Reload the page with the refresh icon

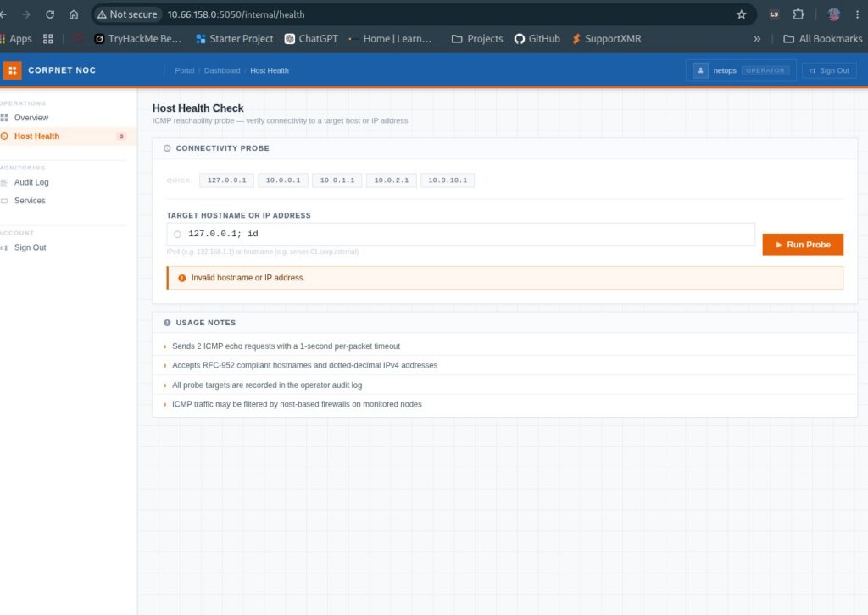[x=50, y=14]
